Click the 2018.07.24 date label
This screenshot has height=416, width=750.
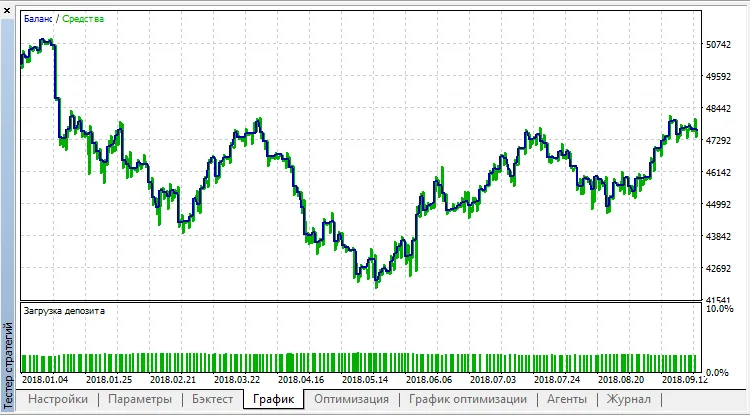557,380
